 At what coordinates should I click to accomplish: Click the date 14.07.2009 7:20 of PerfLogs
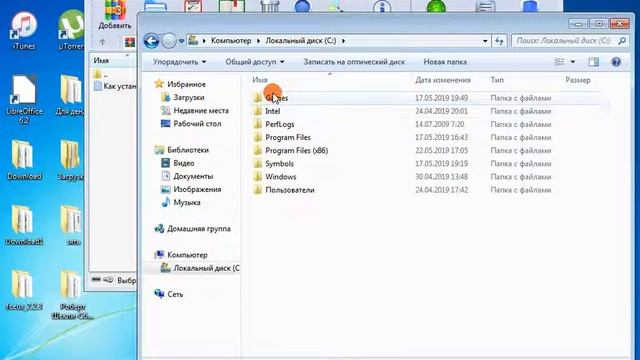(439, 124)
